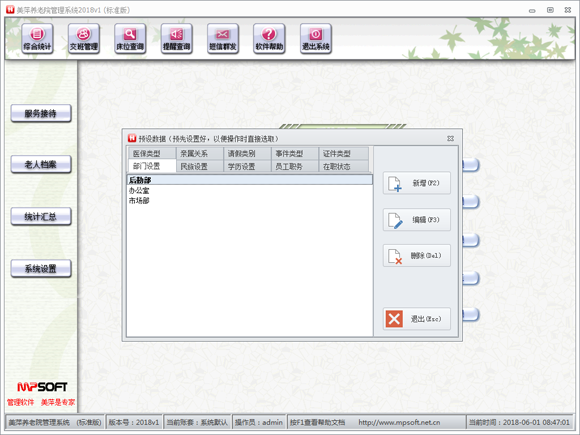Switch to the 证件类型 tab
The width and height of the screenshot is (580, 435).
pos(343,153)
